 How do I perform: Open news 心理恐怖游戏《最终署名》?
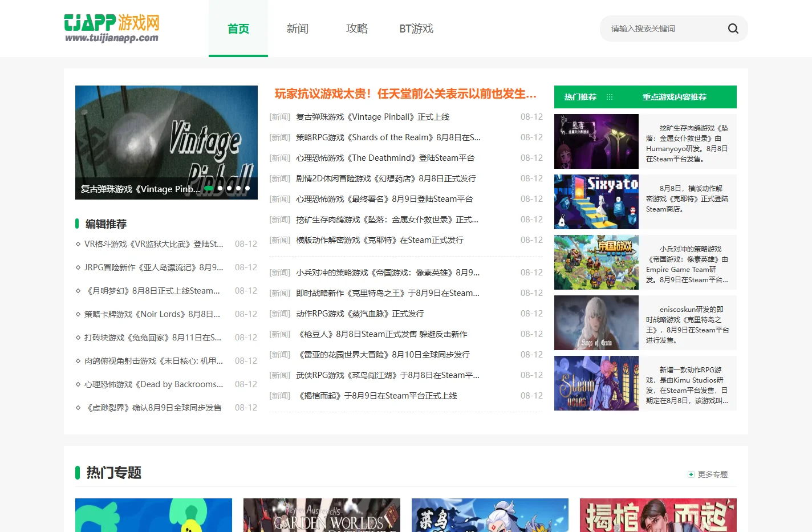coord(384,199)
